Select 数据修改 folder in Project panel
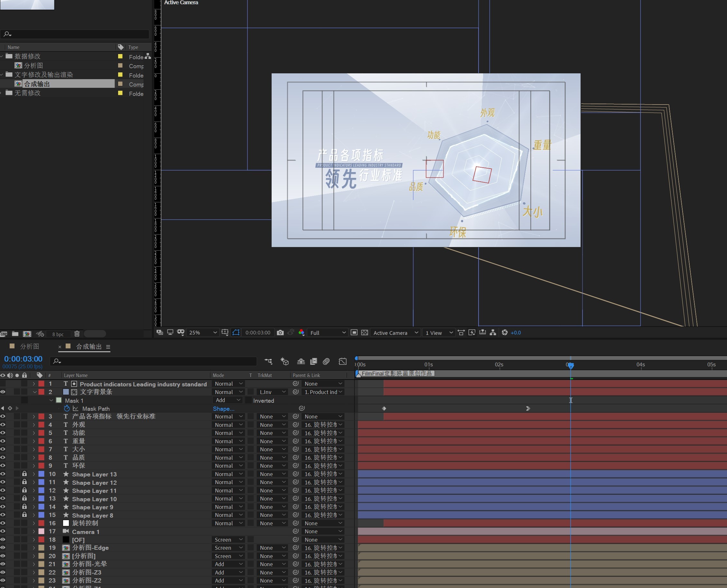The height and width of the screenshot is (588, 727). [27, 56]
